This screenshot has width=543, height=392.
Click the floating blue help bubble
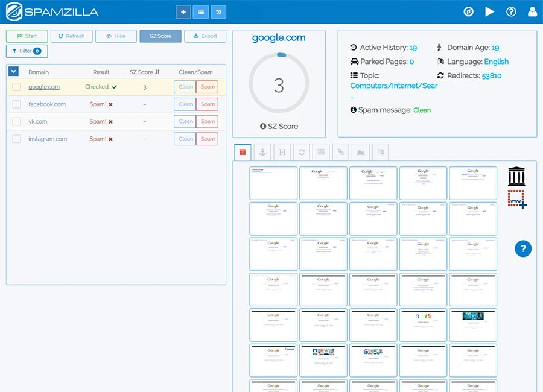[523, 248]
